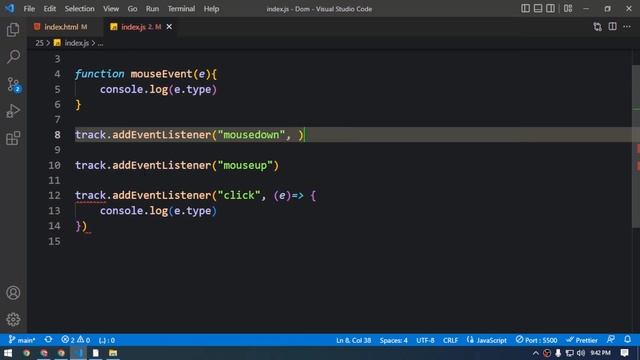Open Run and Debug view
Screen dimensions: 640x360
click(x=13, y=111)
